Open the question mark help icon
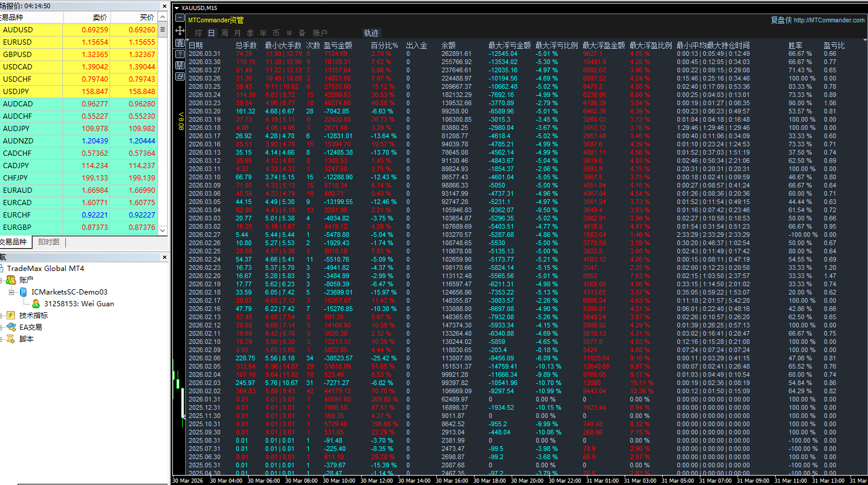The height and width of the screenshot is (485, 868). [x=180, y=54]
